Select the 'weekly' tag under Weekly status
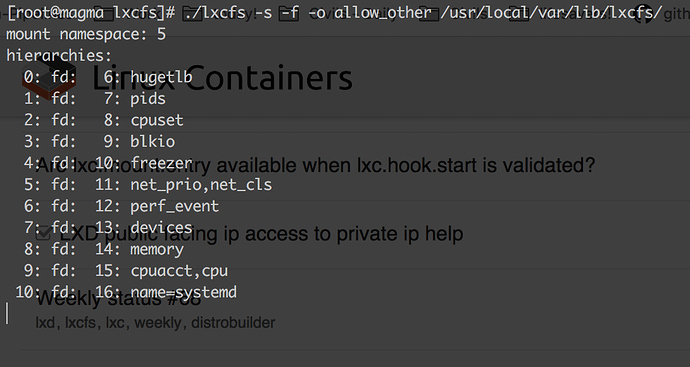Image resolution: width=690 pixels, height=367 pixels. pyautogui.click(x=158, y=323)
